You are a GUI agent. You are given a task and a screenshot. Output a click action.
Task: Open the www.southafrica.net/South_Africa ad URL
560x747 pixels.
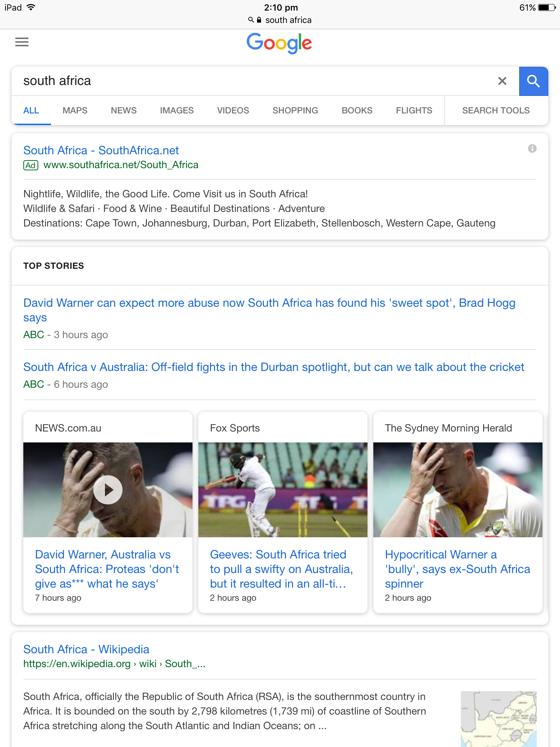point(121,165)
